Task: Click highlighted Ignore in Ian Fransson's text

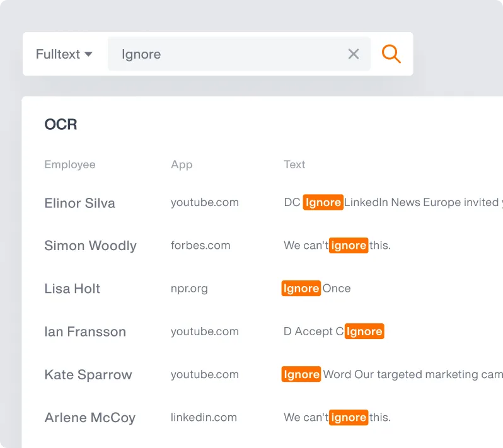Action: coord(364,331)
